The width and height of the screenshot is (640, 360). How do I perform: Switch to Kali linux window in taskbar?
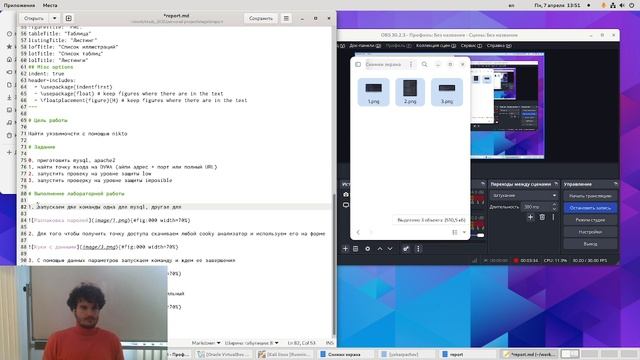tap(284, 354)
